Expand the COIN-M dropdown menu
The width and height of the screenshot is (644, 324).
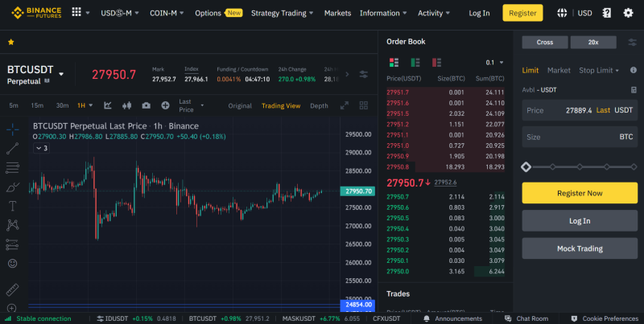[167, 13]
